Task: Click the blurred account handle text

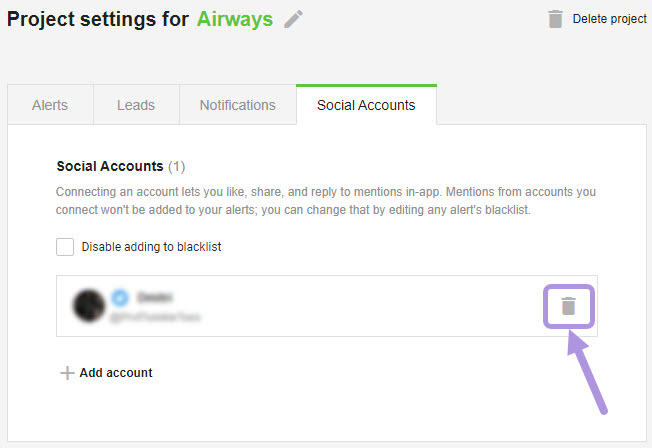Action: [155, 317]
